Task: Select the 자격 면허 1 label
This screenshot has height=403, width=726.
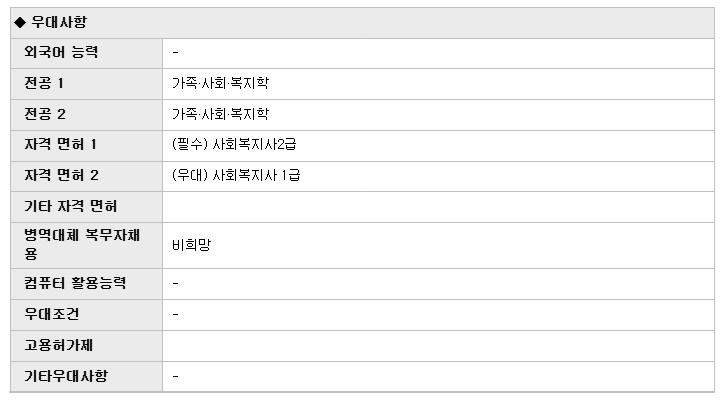Action: (61, 145)
